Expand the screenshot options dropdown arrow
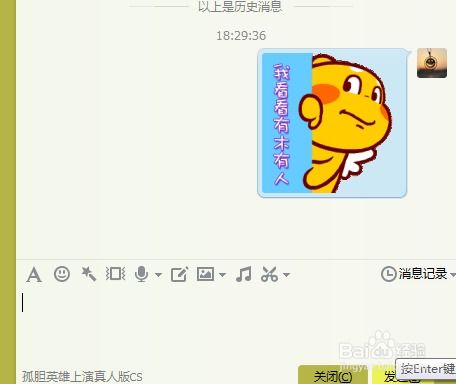Viewport: 456px width, 384px height. pos(286,275)
